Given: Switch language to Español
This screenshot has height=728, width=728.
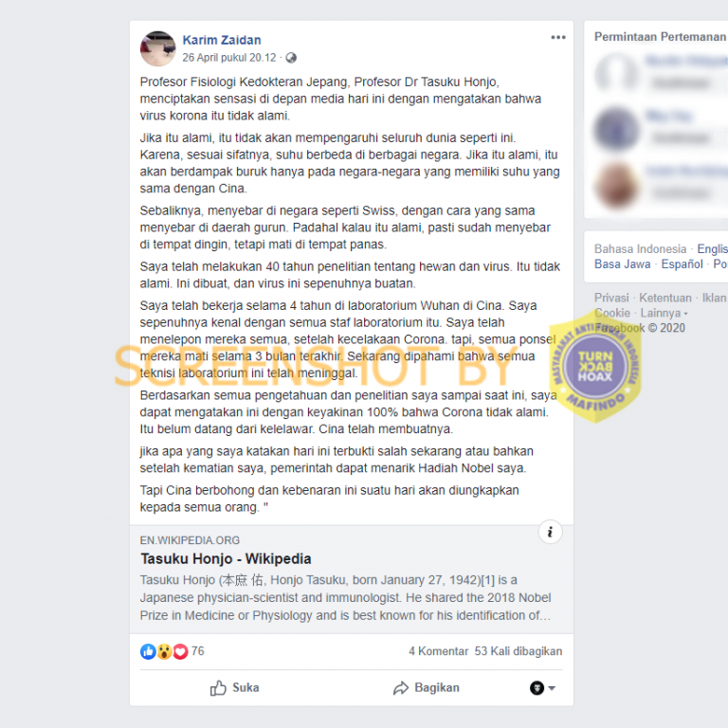Looking at the screenshot, I should 682,264.
